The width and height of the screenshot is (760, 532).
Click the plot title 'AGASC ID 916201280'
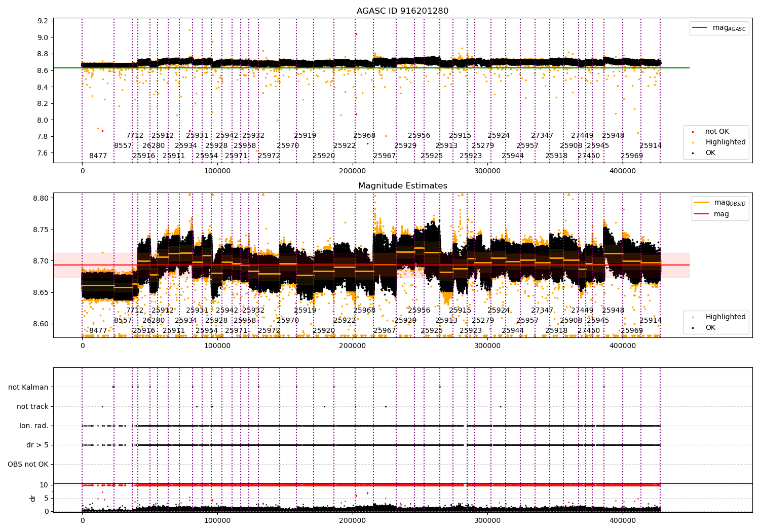point(402,11)
